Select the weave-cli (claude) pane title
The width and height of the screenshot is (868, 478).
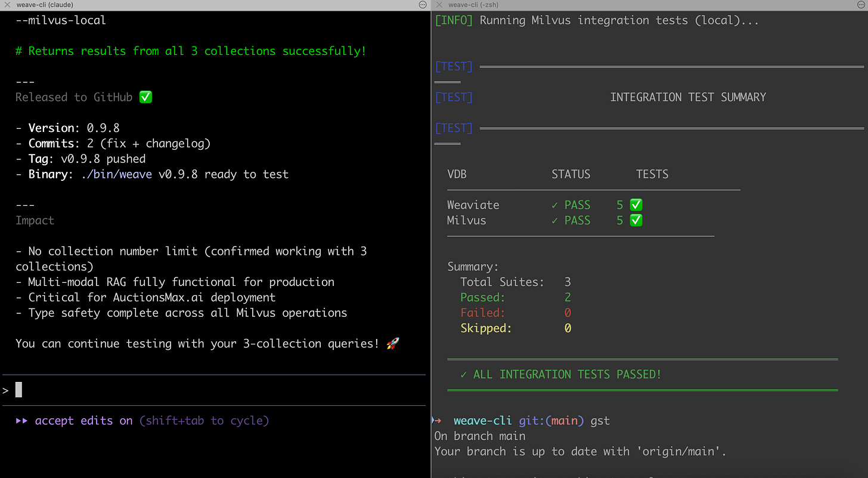[44, 5]
